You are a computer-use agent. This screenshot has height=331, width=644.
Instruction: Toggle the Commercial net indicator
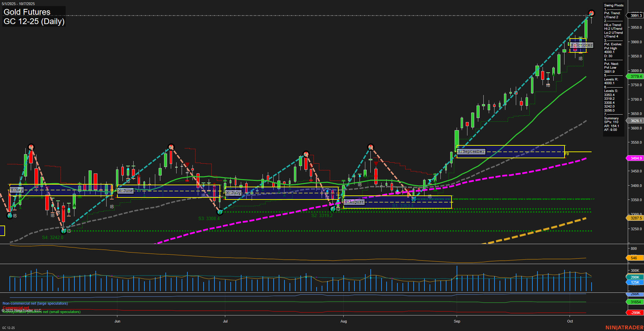pos(15,308)
